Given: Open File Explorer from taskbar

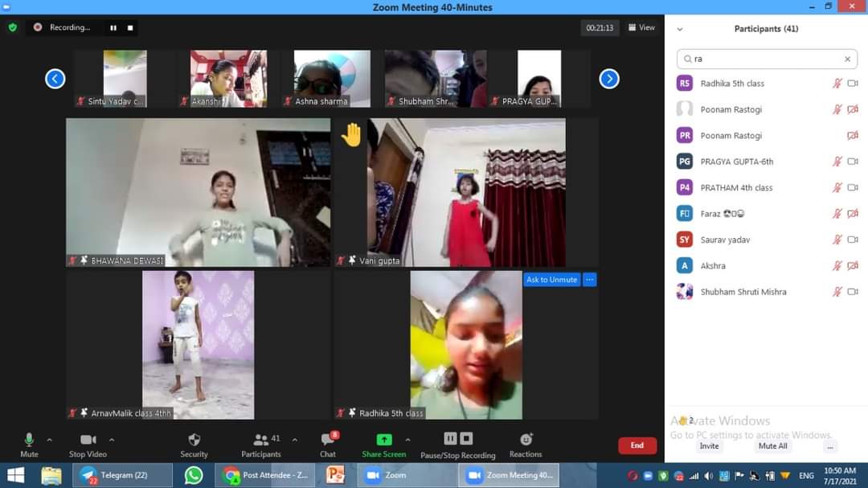Looking at the screenshot, I should tap(51, 475).
